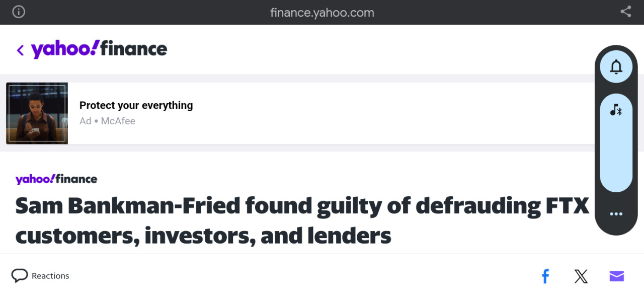Open the Reactions text label
The height and width of the screenshot is (299, 644).
click(50, 276)
